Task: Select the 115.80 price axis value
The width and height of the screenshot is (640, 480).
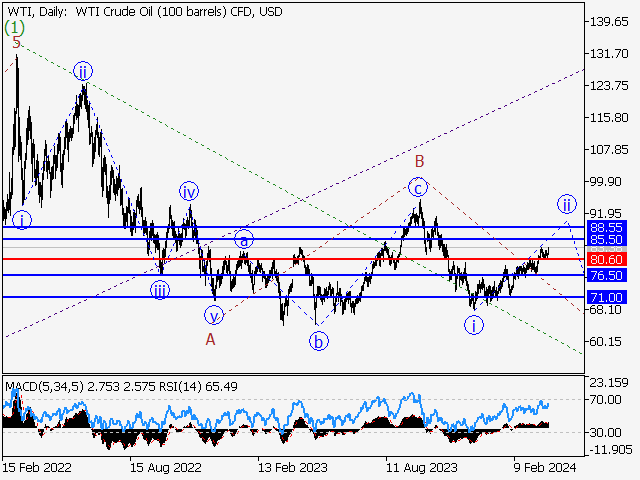Action: pyautogui.click(x=609, y=118)
